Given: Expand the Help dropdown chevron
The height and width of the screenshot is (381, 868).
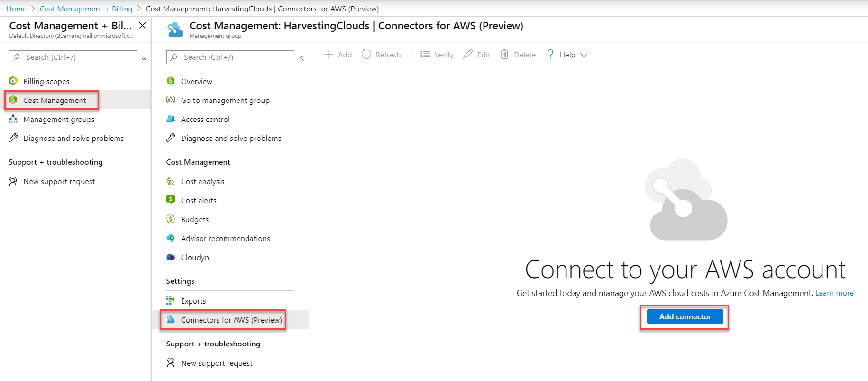Looking at the screenshot, I should click(x=584, y=55).
